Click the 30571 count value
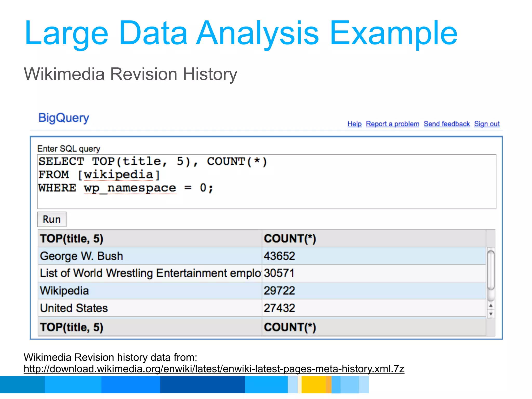Viewport: 532px width, 399px height. [280, 273]
